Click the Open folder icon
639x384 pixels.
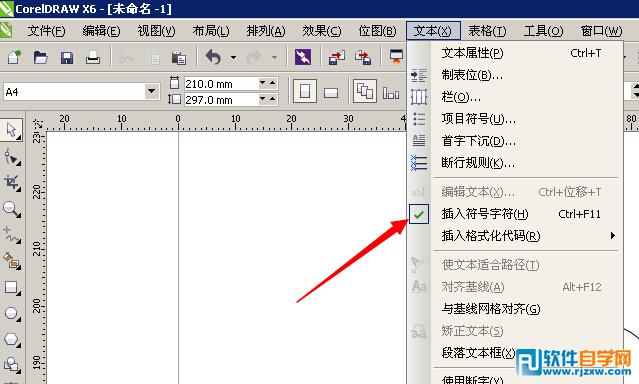click(40, 57)
